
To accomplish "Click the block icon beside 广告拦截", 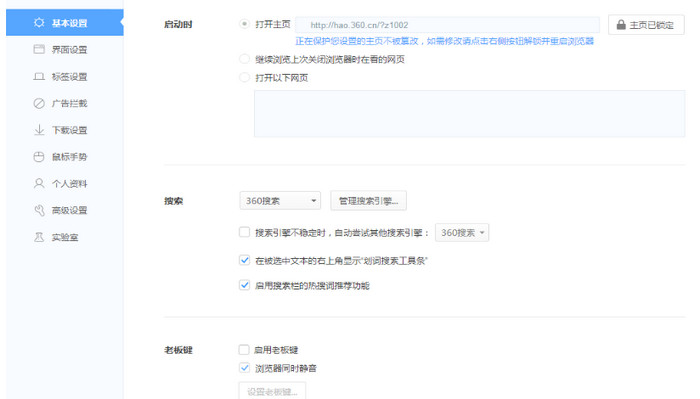I will (39, 104).
